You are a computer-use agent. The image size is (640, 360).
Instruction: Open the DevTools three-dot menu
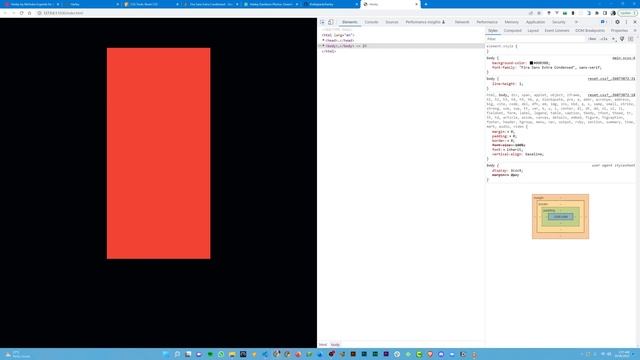click(x=627, y=22)
